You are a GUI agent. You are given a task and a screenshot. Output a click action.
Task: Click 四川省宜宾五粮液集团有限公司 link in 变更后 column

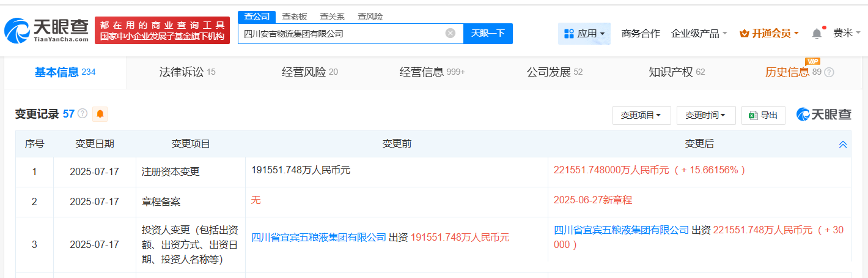point(621,230)
